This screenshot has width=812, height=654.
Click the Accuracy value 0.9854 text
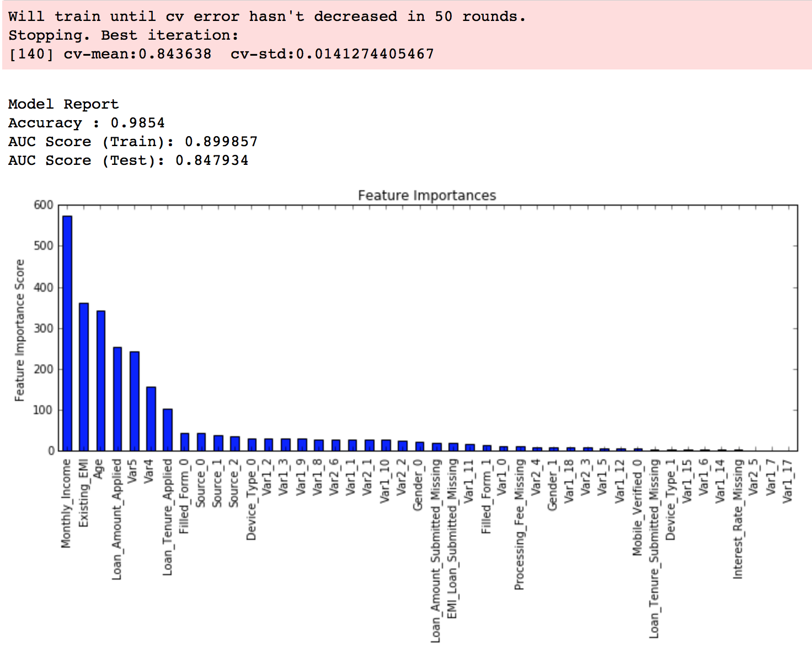tap(137, 123)
